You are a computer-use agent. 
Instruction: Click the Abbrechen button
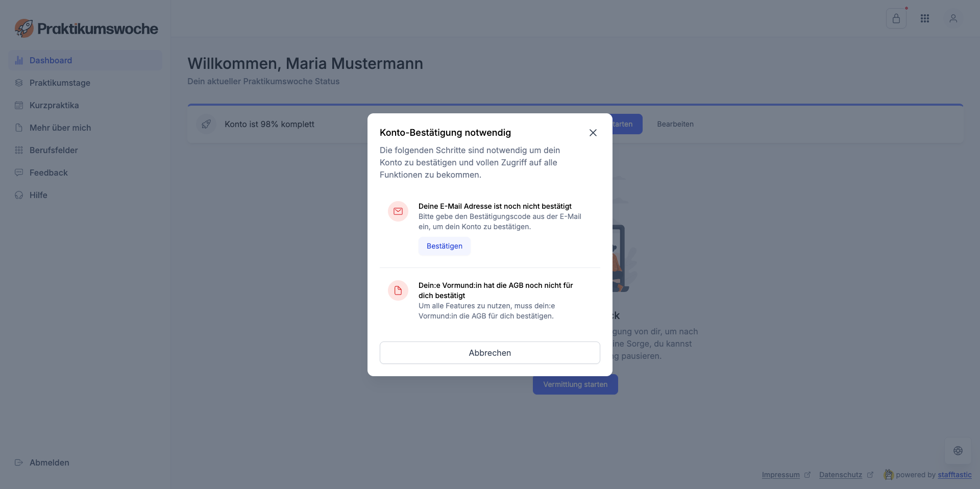pyautogui.click(x=489, y=353)
